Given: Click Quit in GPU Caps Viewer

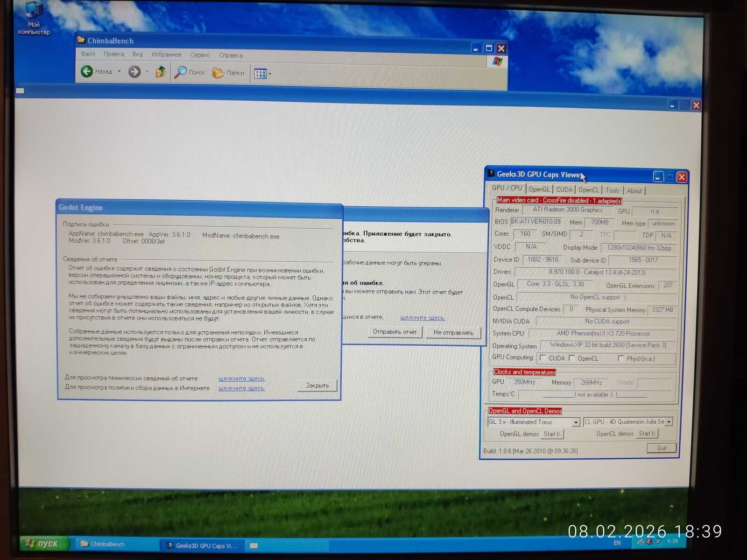Looking at the screenshot, I should click(x=662, y=448).
